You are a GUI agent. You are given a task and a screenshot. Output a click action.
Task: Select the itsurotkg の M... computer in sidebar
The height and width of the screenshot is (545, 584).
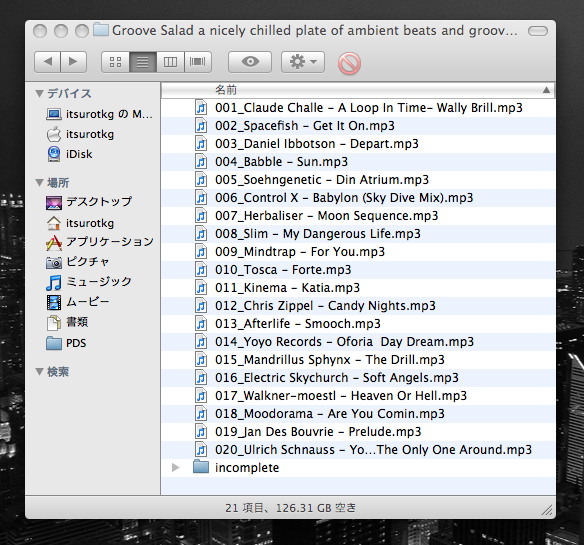pyautogui.click(x=99, y=114)
